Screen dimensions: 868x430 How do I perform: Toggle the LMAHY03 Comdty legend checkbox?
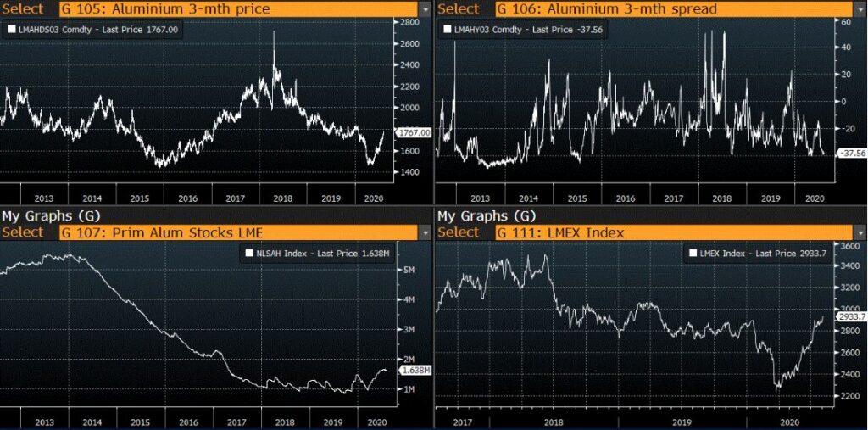[448, 29]
